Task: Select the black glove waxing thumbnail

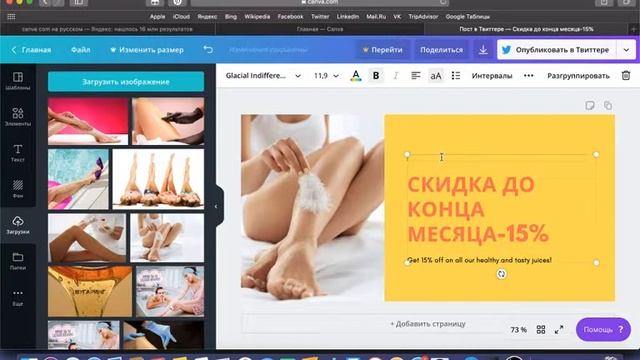Action: click(168, 121)
